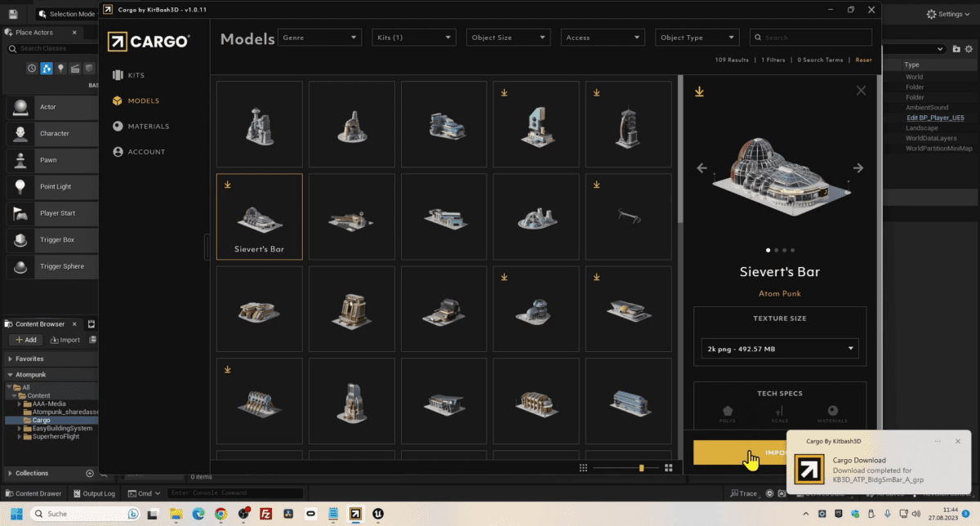The width and height of the screenshot is (980, 526).
Task: Select the Cargo folder in content tree
Action: [x=41, y=421]
